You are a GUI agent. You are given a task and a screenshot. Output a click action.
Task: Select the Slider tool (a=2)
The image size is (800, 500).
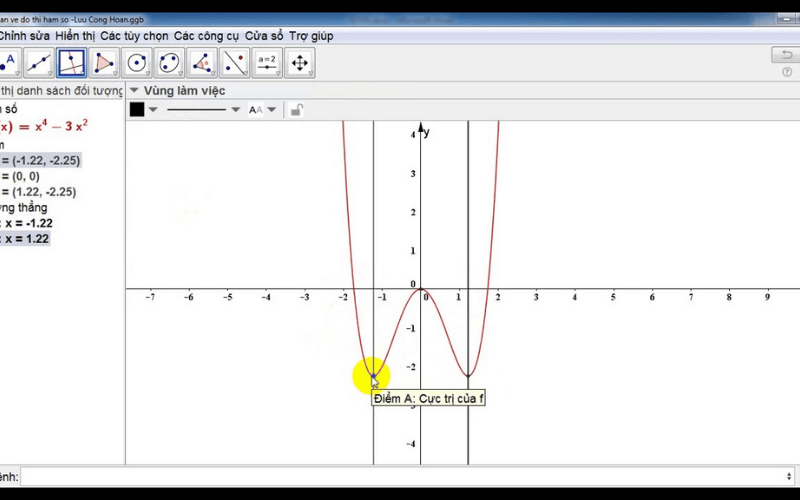267,64
